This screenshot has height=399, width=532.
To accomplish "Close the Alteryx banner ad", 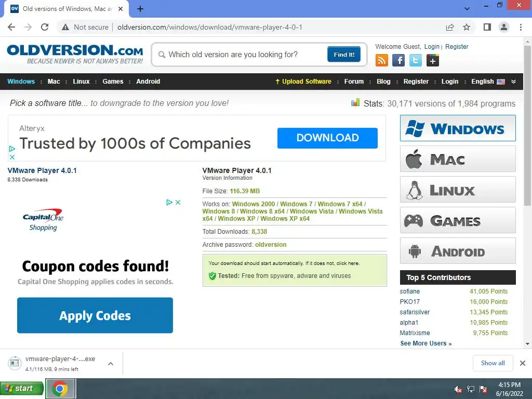I will pos(12,157).
